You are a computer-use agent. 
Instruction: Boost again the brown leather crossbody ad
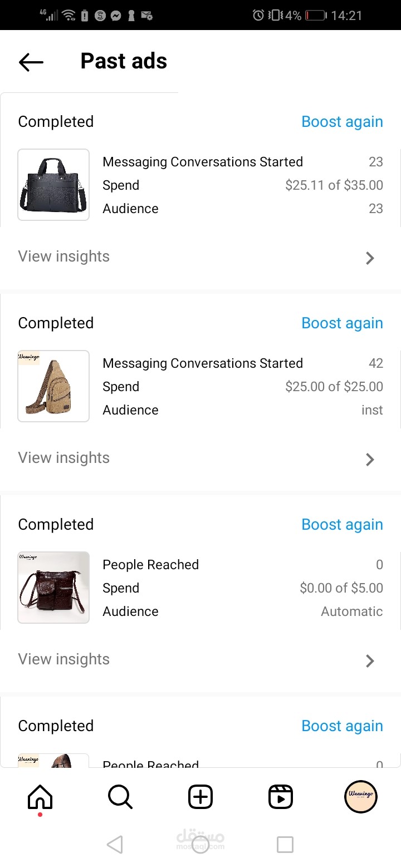coord(342,525)
